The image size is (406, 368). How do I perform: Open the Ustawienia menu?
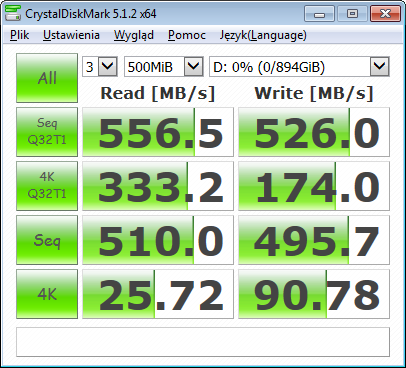click(x=71, y=35)
